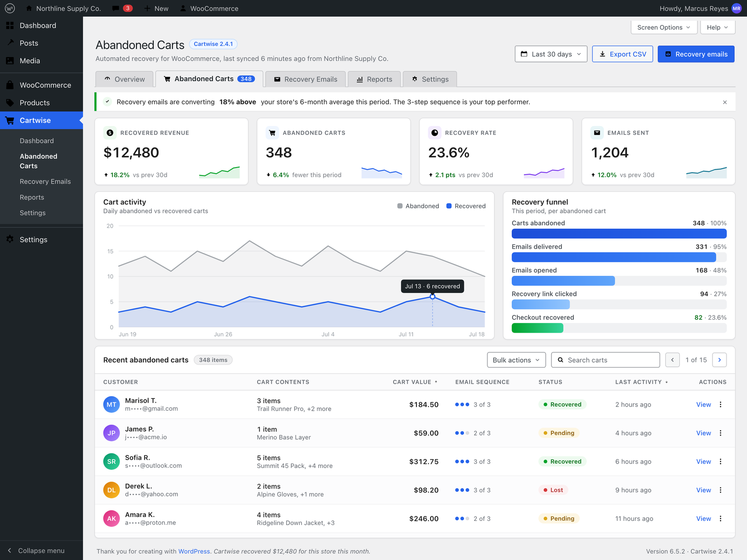This screenshot has width=747, height=560.
Task: Go to previous page of carts
Action: tap(672, 360)
